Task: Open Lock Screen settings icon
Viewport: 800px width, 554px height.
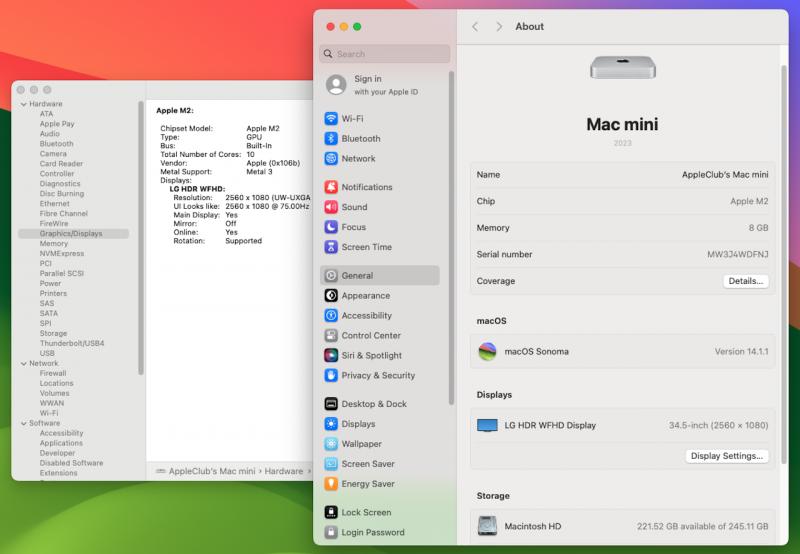Action: pos(331,512)
